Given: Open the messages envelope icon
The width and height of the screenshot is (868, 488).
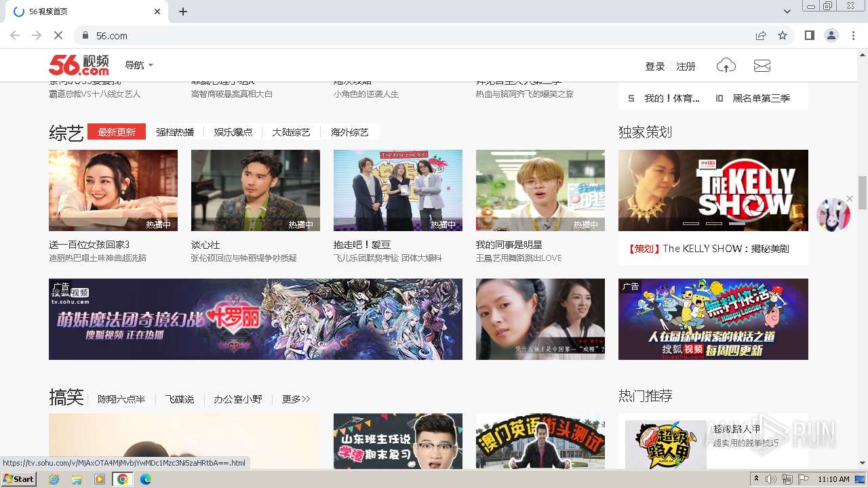Looking at the screenshot, I should pos(762,66).
